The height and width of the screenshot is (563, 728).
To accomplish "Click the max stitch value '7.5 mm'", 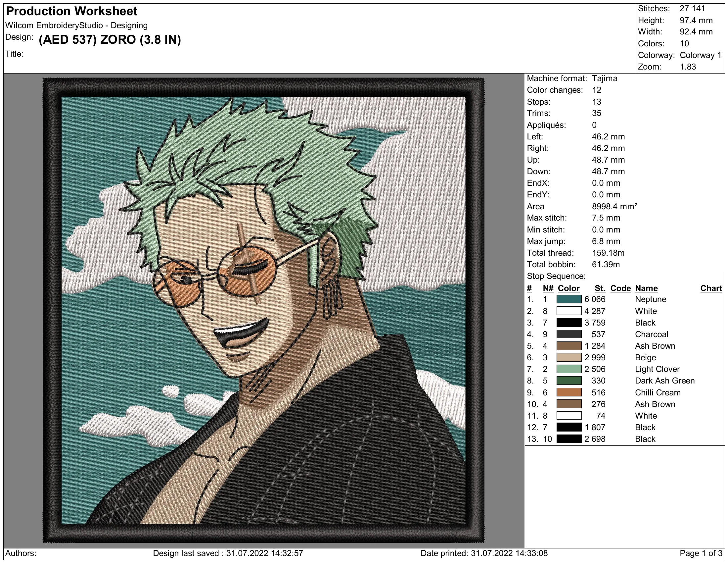I will pyautogui.click(x=606, y=218).
